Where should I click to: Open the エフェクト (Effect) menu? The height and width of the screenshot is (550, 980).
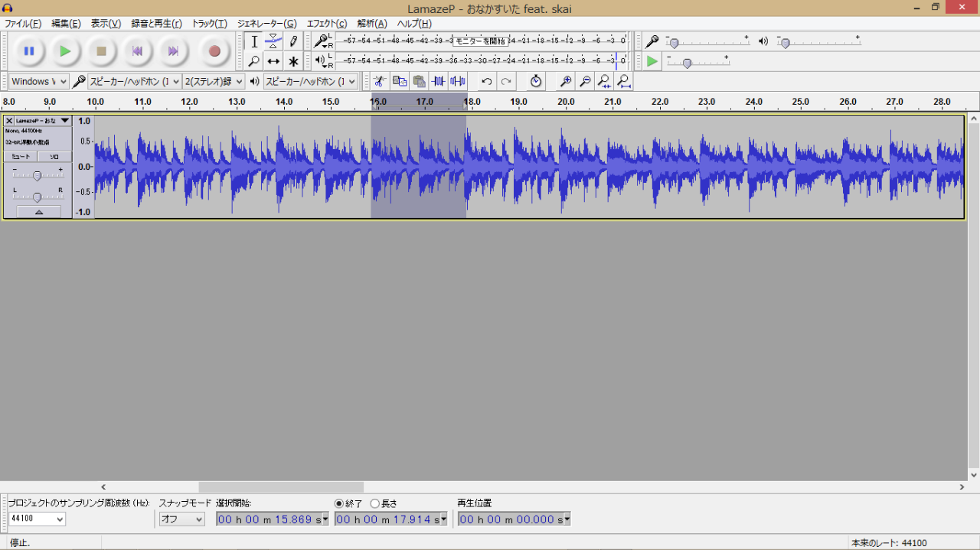(326, 24)
